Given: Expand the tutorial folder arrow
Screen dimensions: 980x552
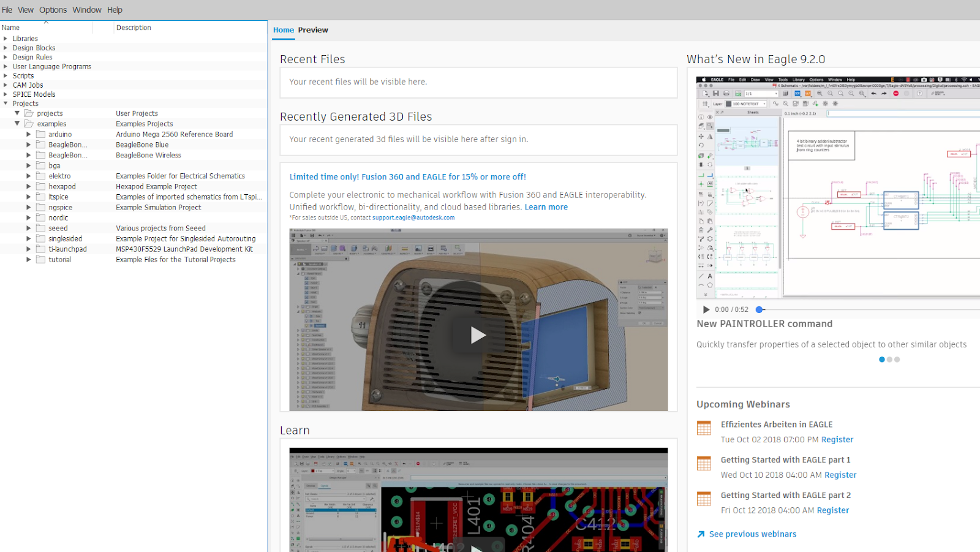Looking at the screenshot, I should coord(28,259).
